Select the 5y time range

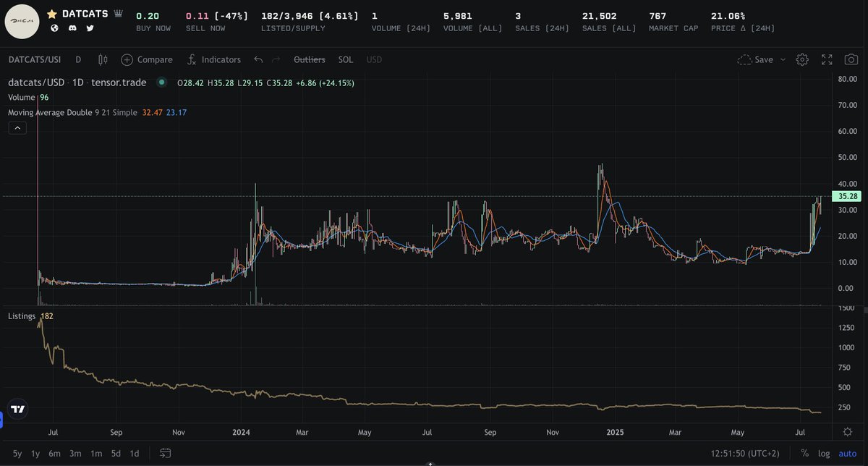point(17,454)
